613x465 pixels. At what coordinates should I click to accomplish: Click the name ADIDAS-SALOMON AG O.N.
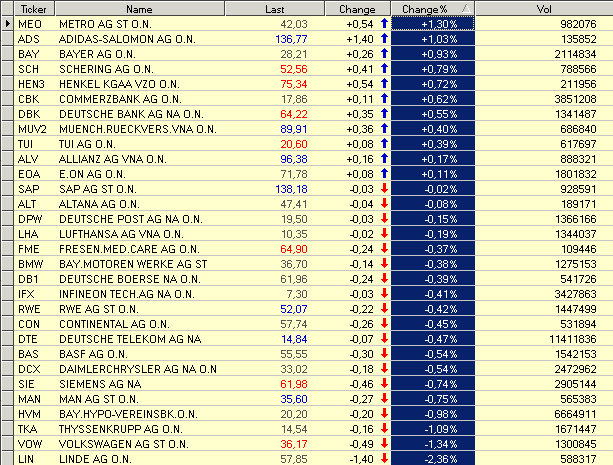pos(127,39)
